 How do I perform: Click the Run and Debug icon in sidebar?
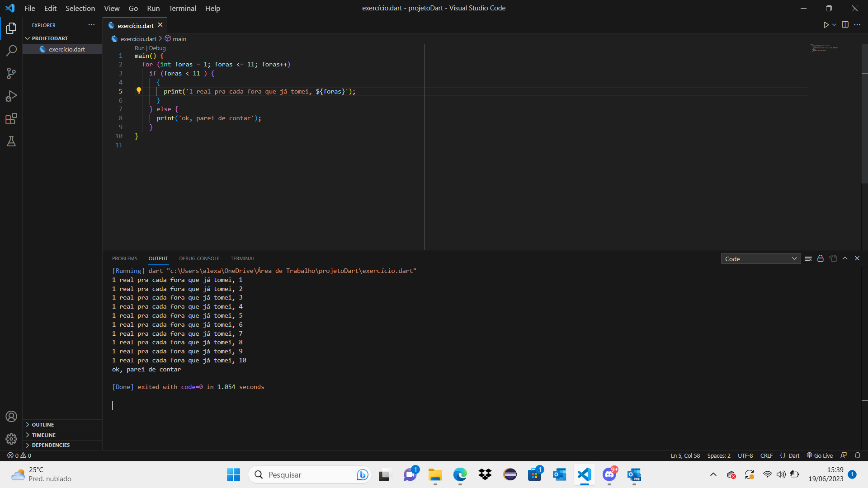tap(11, 96)
